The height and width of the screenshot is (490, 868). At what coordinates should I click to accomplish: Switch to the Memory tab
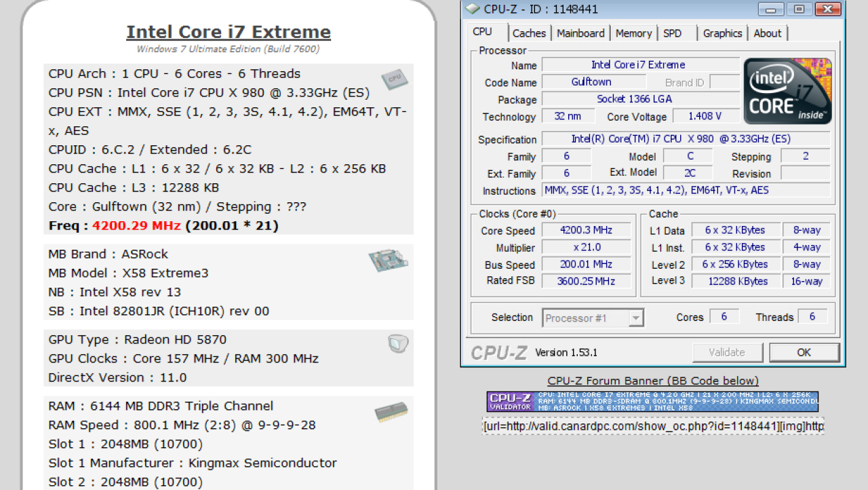tap(633, 33)
